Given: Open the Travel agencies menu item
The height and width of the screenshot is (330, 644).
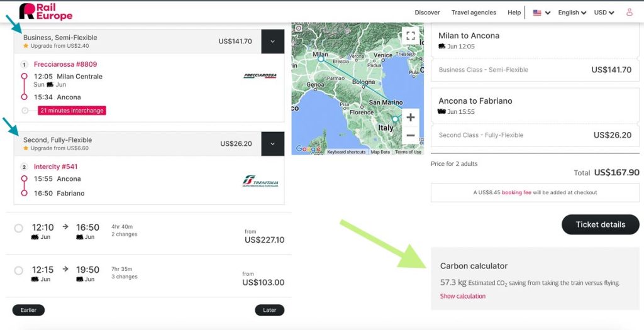Looking at the screenshot, I should pos(474,13).
